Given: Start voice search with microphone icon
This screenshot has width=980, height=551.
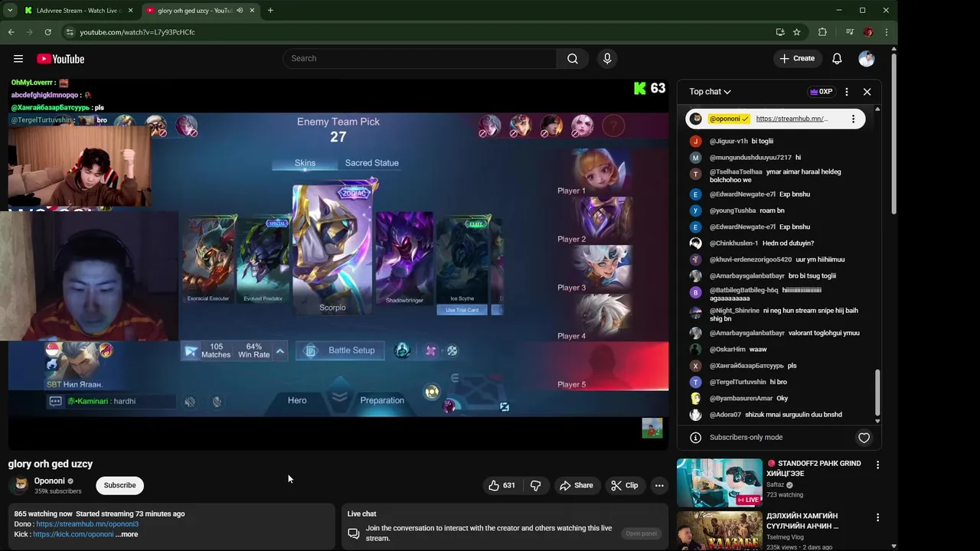Looking at the screenshot, I should tap(607, 59).
